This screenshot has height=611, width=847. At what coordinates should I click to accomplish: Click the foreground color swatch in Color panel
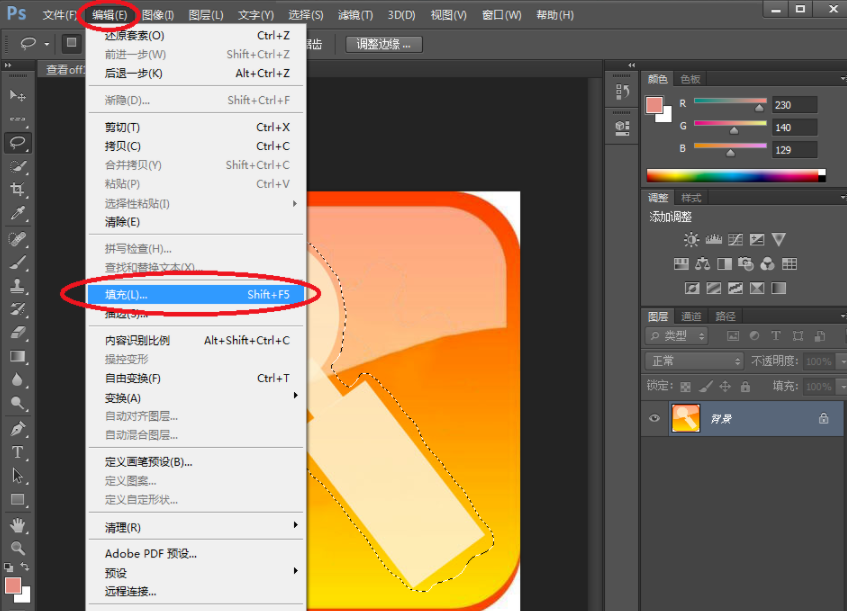tap(654, 104)
